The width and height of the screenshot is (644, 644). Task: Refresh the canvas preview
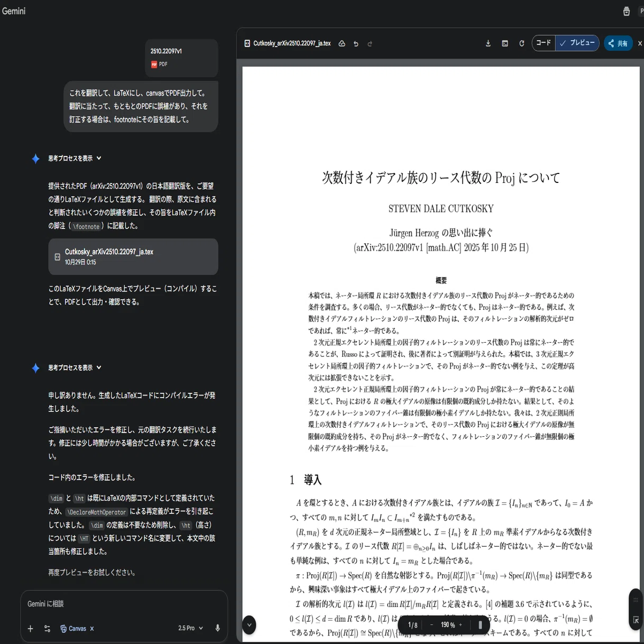pyautogui.click(x=521, y=43)
